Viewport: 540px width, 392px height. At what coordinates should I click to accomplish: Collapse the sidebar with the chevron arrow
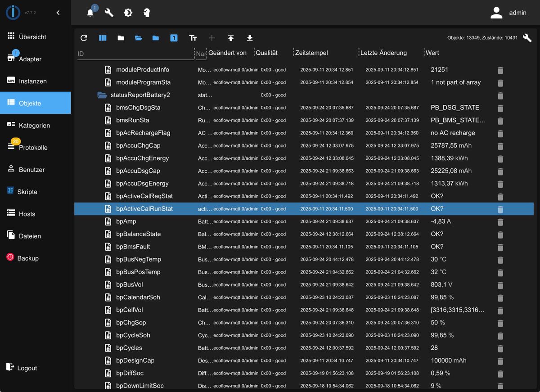point(58,13)
